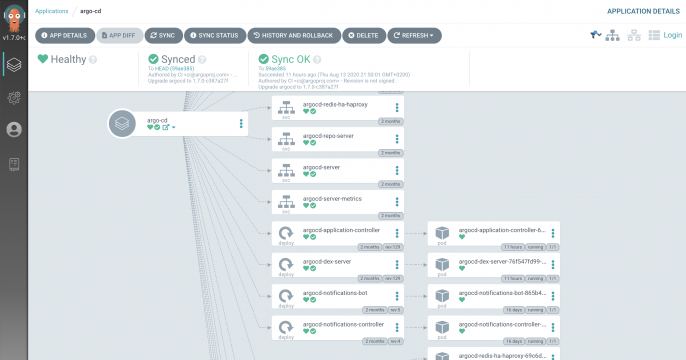This screenshot has width=686, height=360.
Task: Expand the caret next to argo-cd external link
Action: tap(174, 127)
